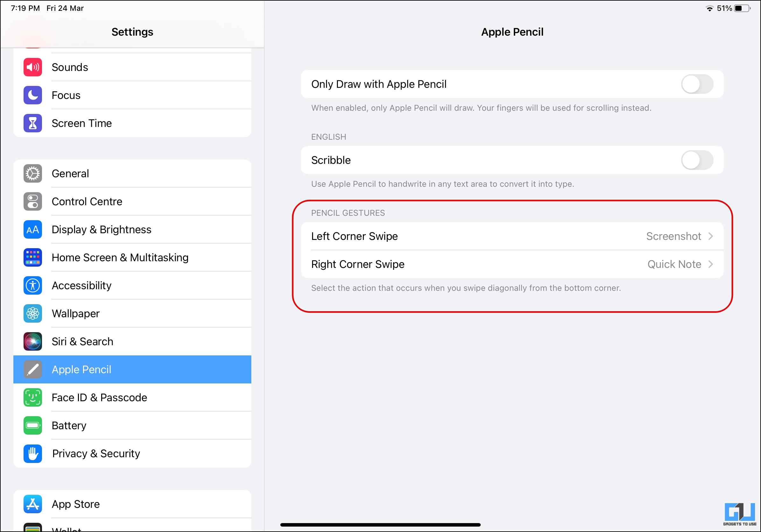Tap the General gear icon
Viewport: 761px width, 532px height.
tap(32, 173)
